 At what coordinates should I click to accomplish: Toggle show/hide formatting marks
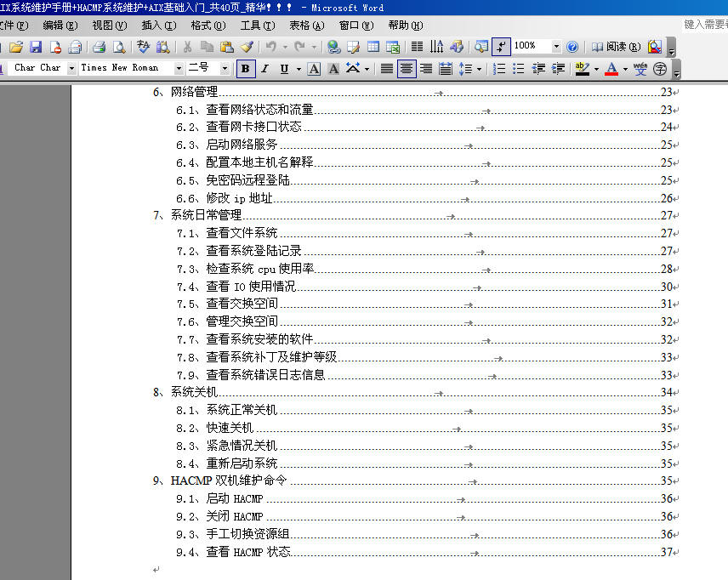tap(501, 47)
